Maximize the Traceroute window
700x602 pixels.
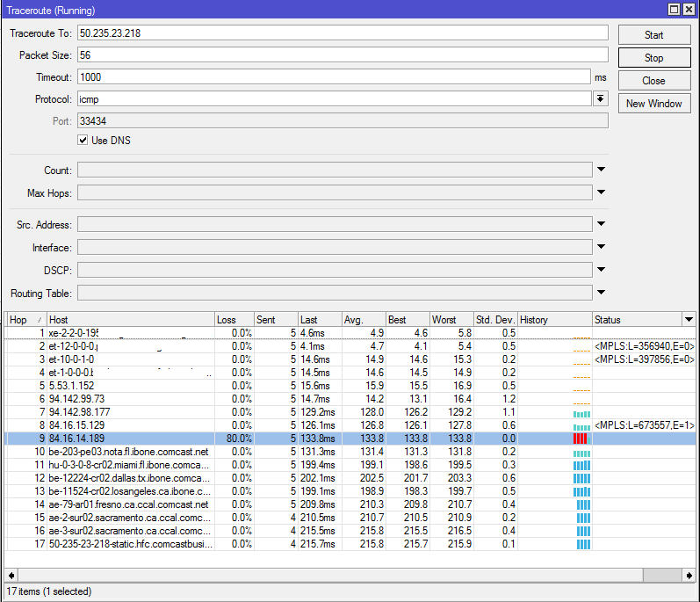tap(675, 10)
